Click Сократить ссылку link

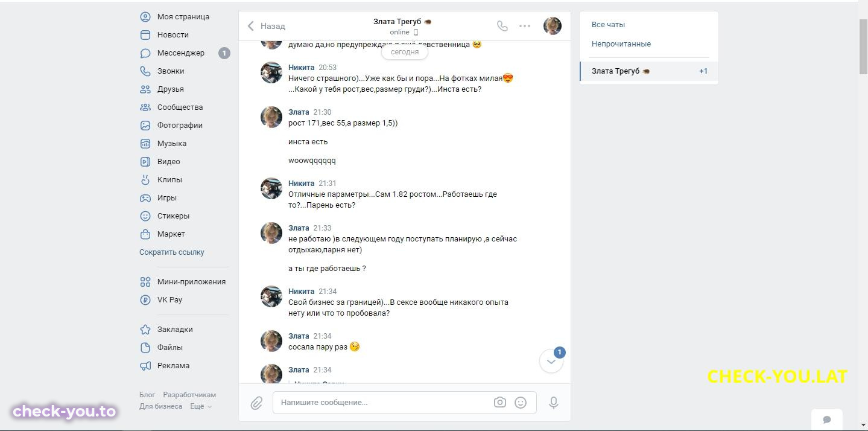172,252
